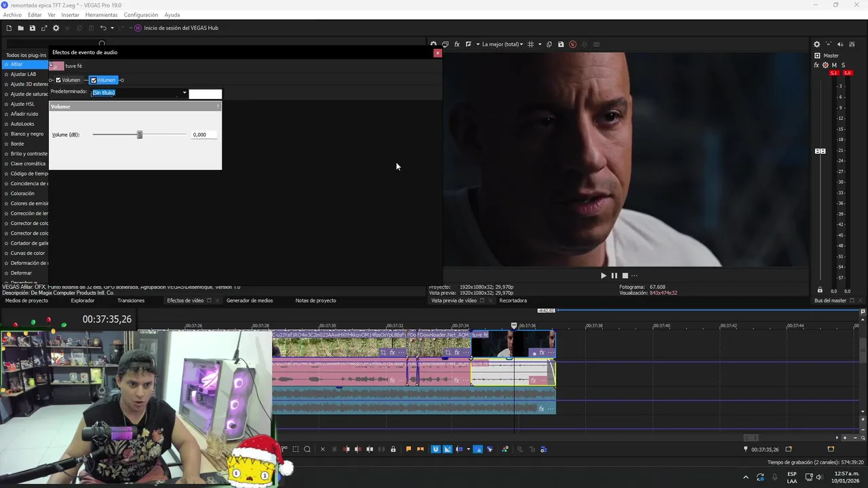The image size is (868, 488).
Task: Open the Ayuda menu
Action: [172, 15]
